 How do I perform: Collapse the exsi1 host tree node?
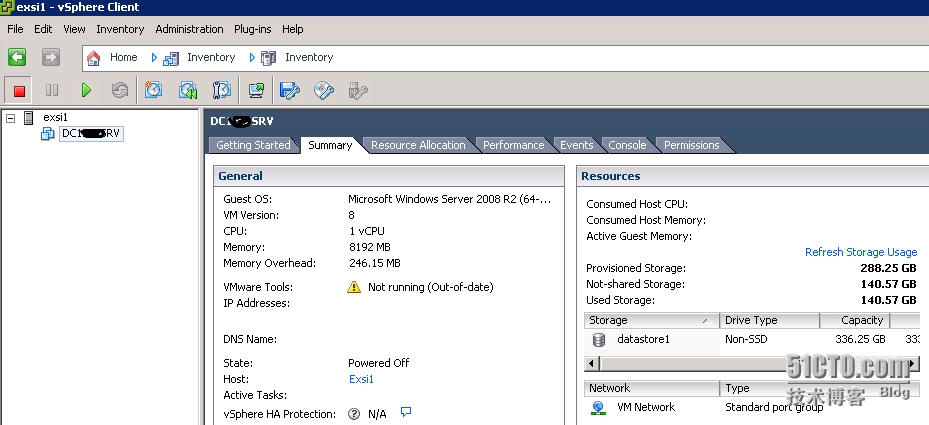(10, 118)
